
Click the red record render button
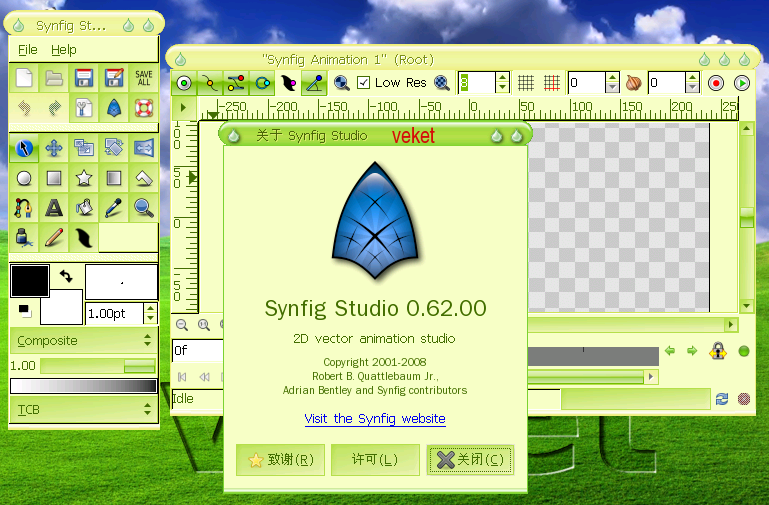[x=716, y=83]
